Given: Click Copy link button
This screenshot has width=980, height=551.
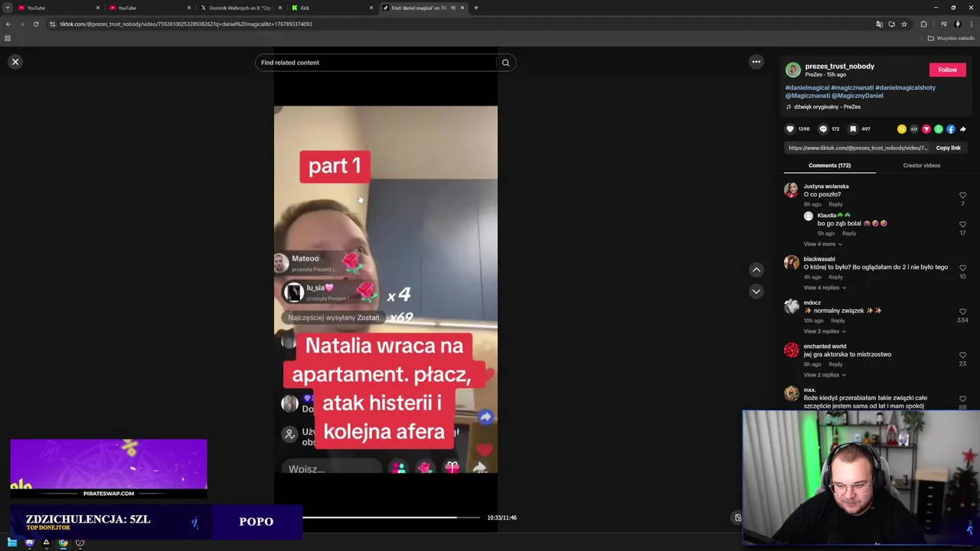Looking at the screenshot, I should 948,148.
